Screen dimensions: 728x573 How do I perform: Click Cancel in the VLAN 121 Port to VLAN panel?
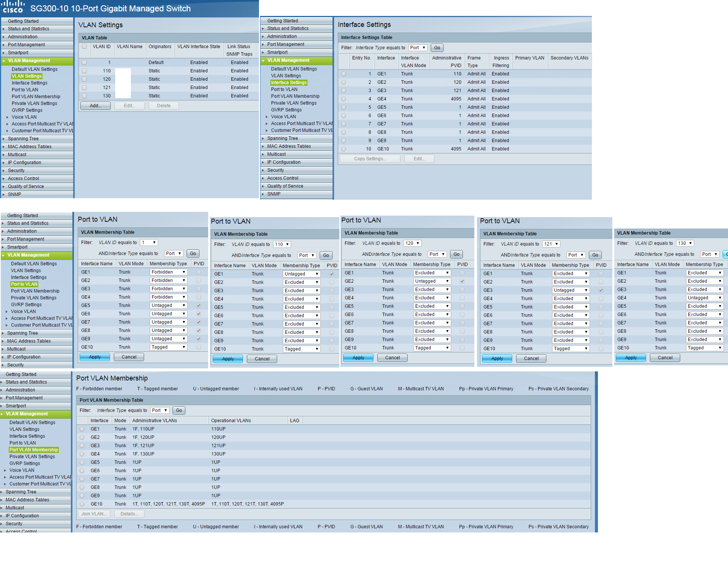(531, 359)
